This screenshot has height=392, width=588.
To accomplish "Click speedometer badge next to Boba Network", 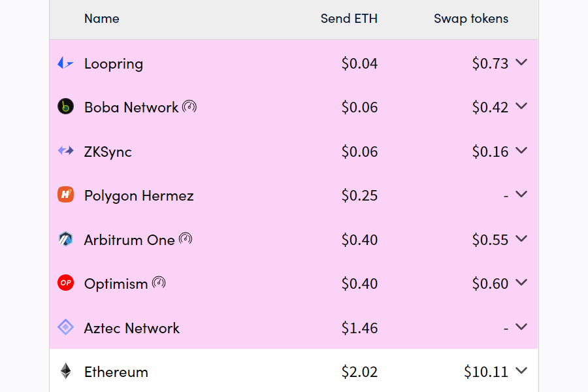I will 189,106.
